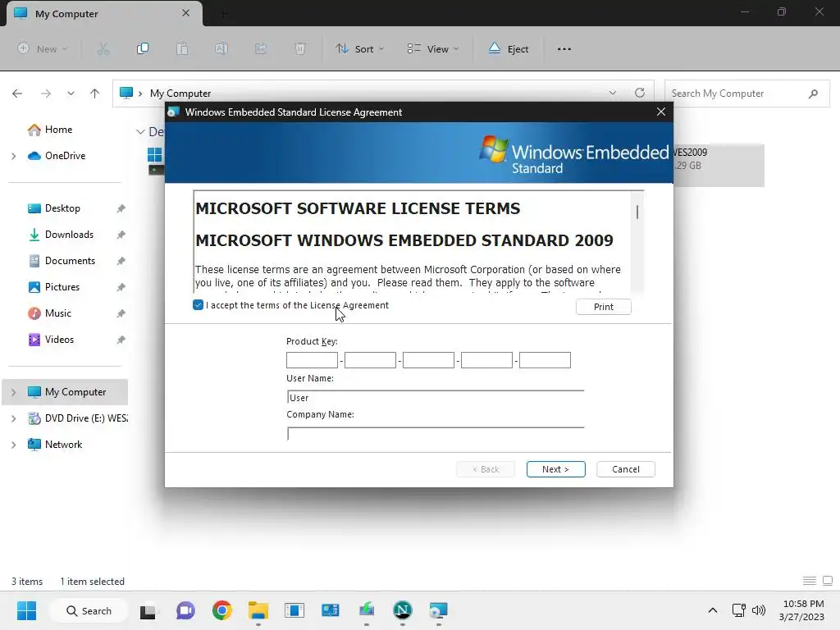Switch to large icons view in status bar
Screen dimensions: 840x630
point(828,581)
